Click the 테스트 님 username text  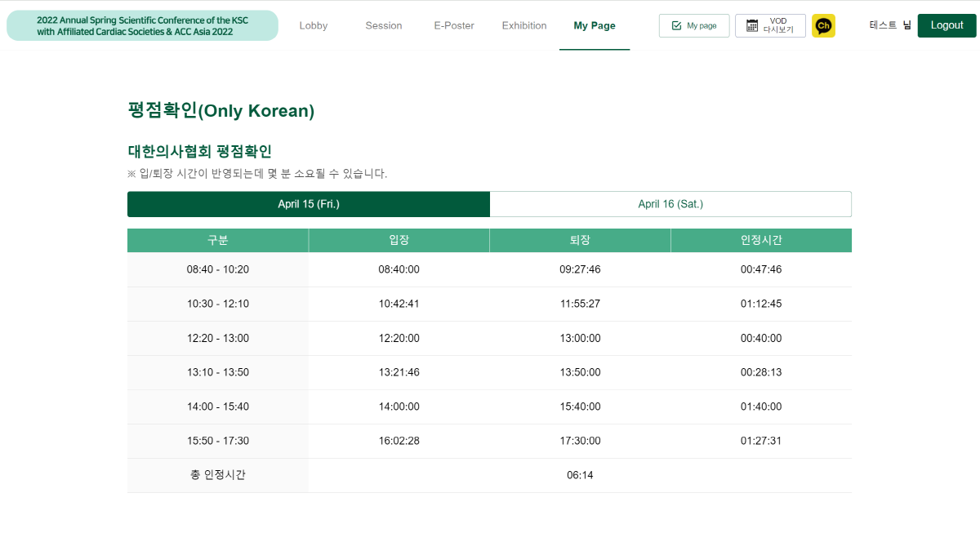[889, 25]
